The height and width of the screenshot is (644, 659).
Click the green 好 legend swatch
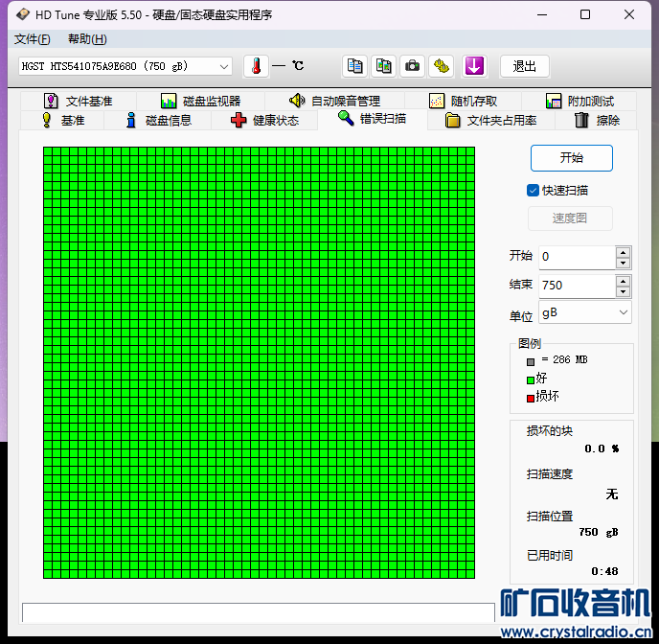click(531, 380)
